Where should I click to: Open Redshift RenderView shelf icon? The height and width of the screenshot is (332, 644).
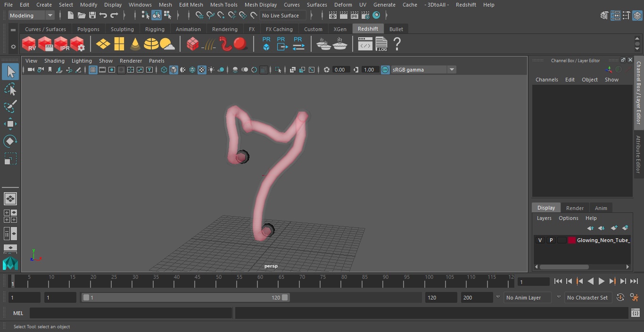29,44
